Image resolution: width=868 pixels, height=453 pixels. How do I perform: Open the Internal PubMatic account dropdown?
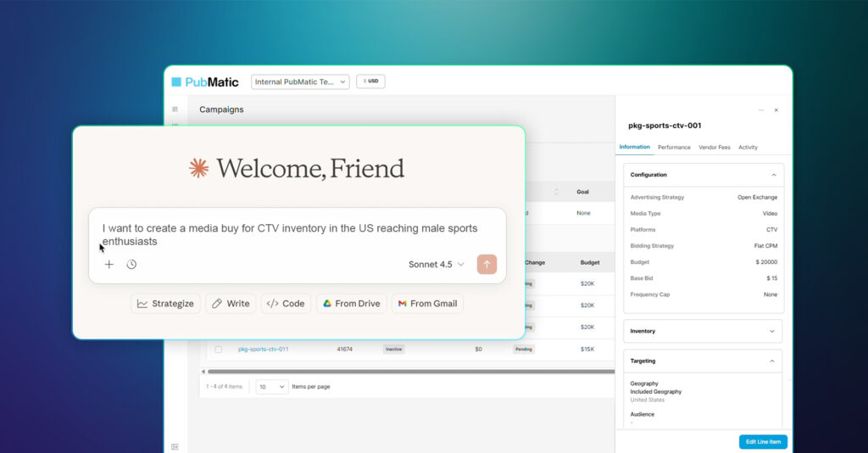click(300, 82)
